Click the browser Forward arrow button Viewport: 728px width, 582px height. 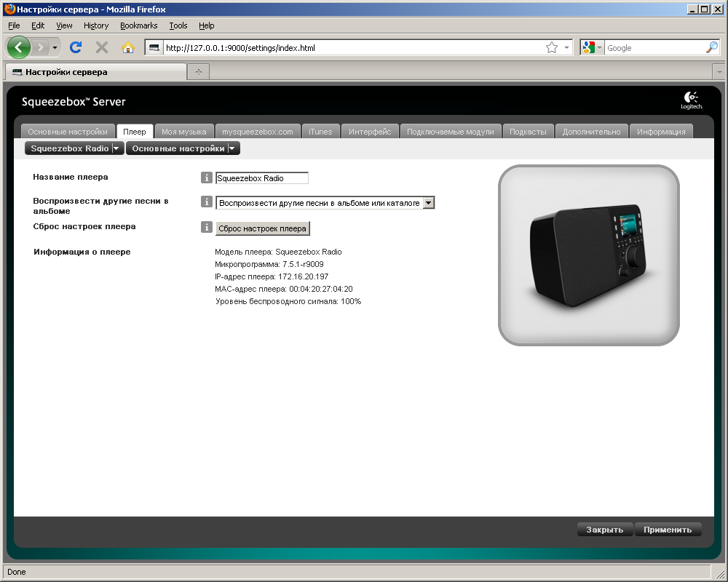click(40, 47)
